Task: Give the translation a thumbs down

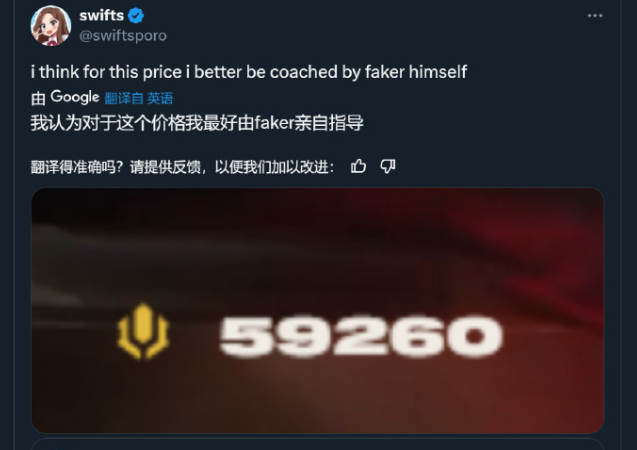Action: pos(388,166)
